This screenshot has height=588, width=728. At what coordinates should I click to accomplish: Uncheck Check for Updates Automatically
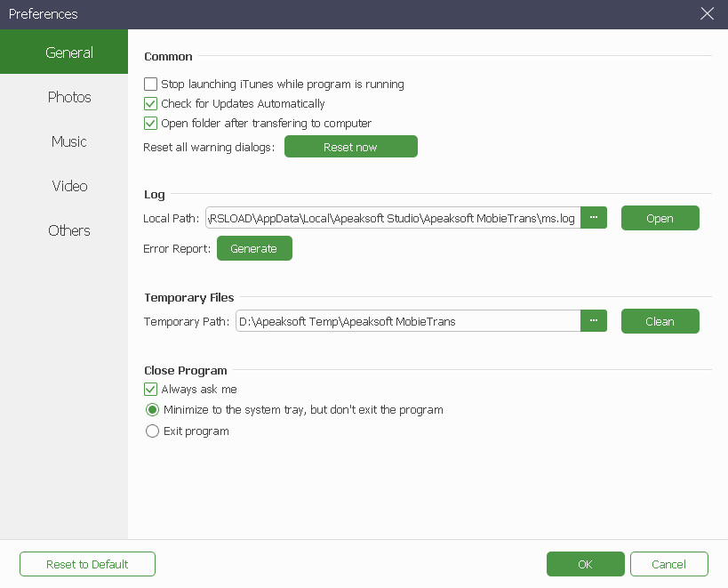151,104
